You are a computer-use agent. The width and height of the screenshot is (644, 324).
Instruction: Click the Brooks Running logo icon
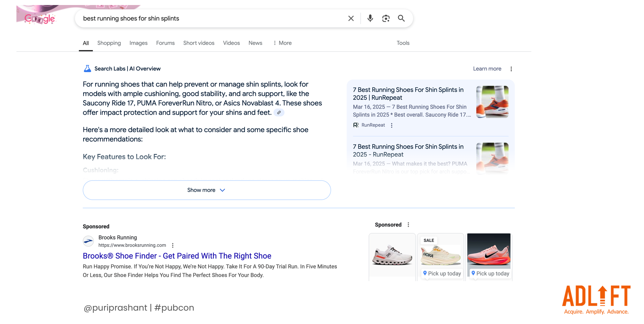(x=88, y=241)
